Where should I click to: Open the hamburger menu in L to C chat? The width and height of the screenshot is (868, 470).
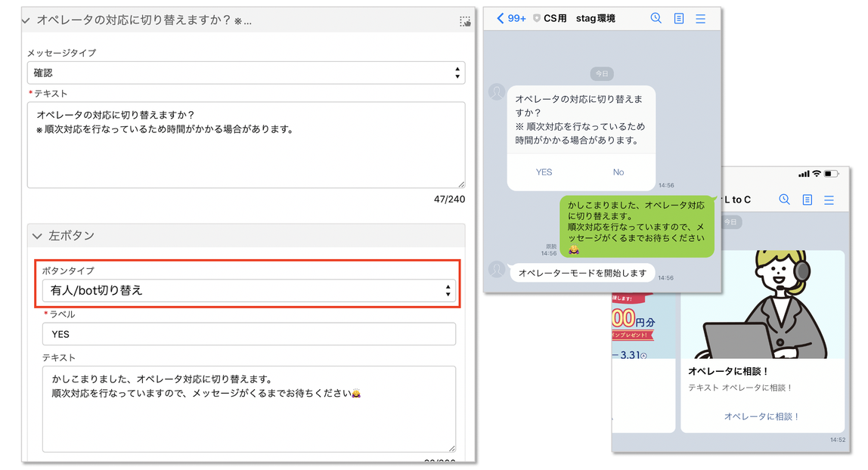[829, 200]
